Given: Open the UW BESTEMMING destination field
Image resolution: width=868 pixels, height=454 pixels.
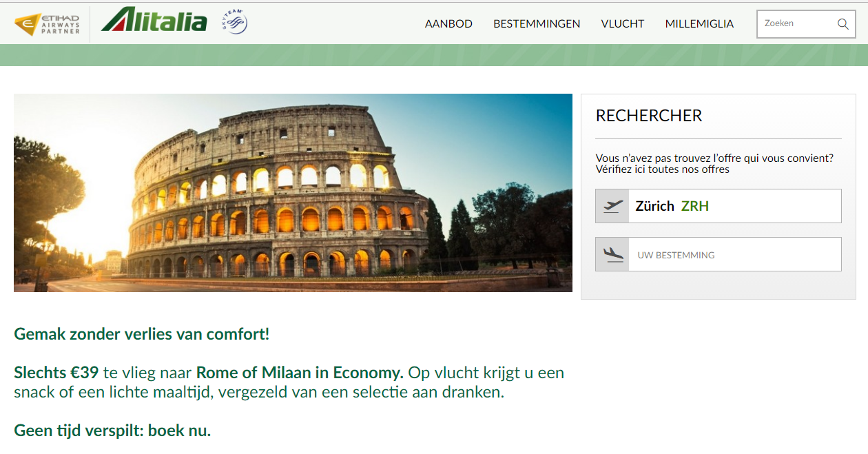Looking at the screenshot, I should point(719,254).
